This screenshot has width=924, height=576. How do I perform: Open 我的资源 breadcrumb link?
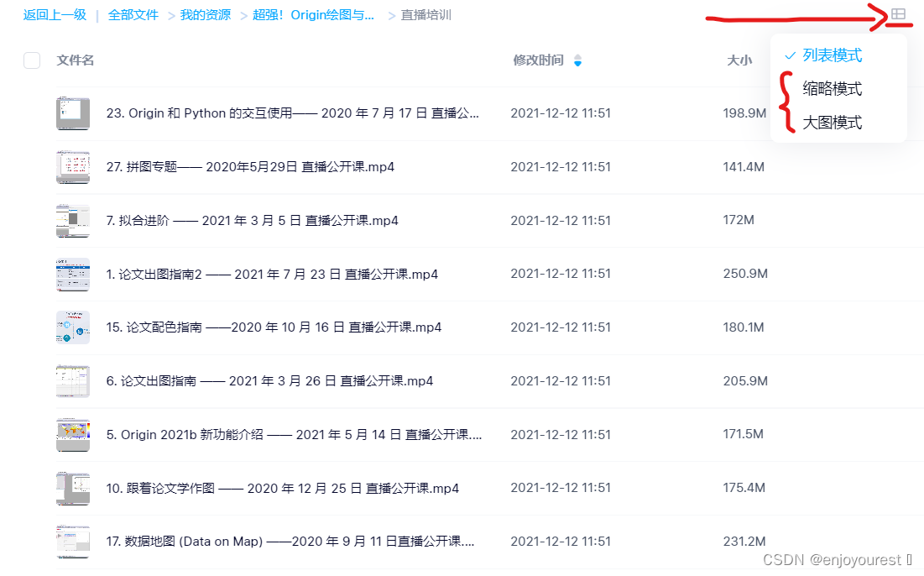pyautogui.click(x=205, y=15)
